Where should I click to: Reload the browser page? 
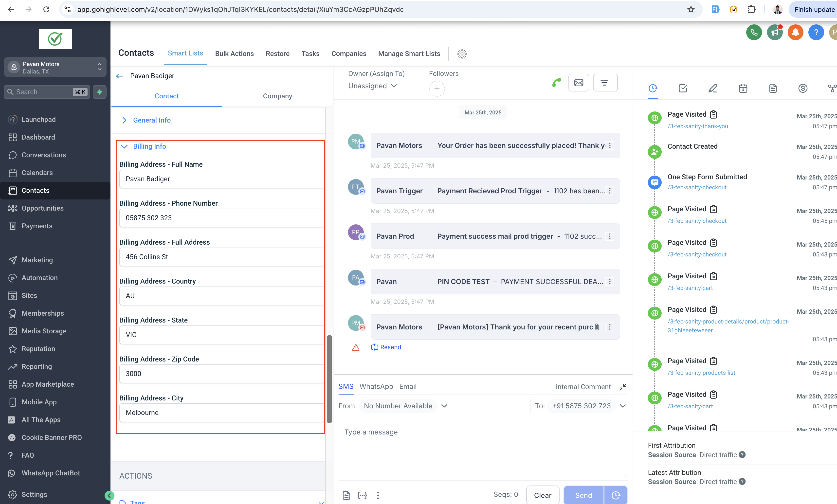[x=46, y=10]
